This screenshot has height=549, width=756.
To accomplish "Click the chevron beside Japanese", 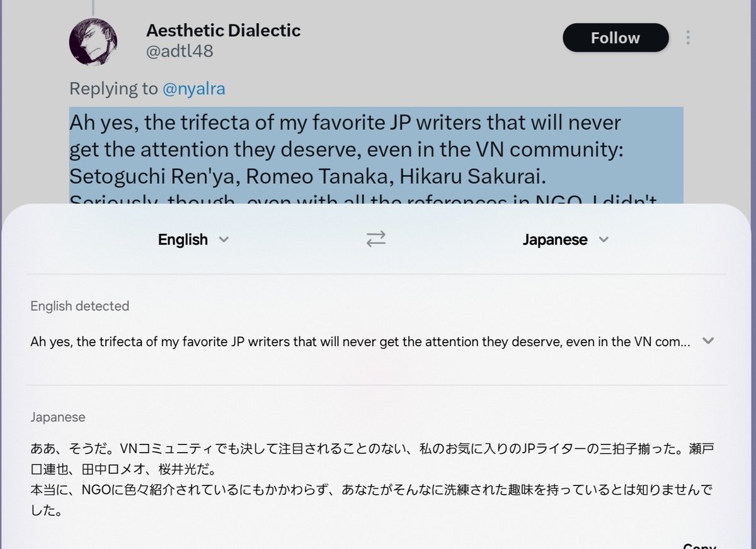I will (x=604, y=240).
